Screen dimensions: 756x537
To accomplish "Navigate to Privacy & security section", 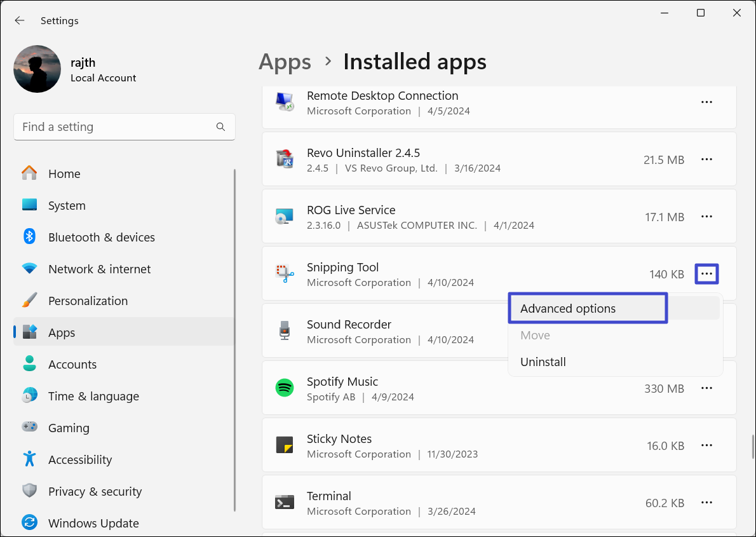I will pyautogui.click(x=95, y=491).
